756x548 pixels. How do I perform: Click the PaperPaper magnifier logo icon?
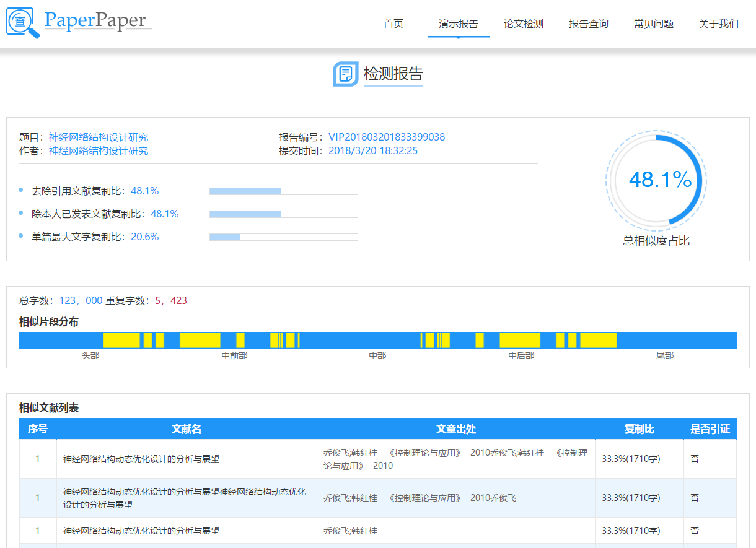click(23, 23)
